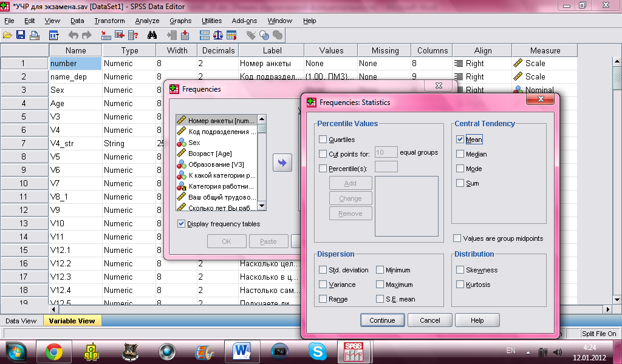Viewport: 622px width, 364px height.
Task: Click the Insert Variable icon
Action: coord(185,35)
